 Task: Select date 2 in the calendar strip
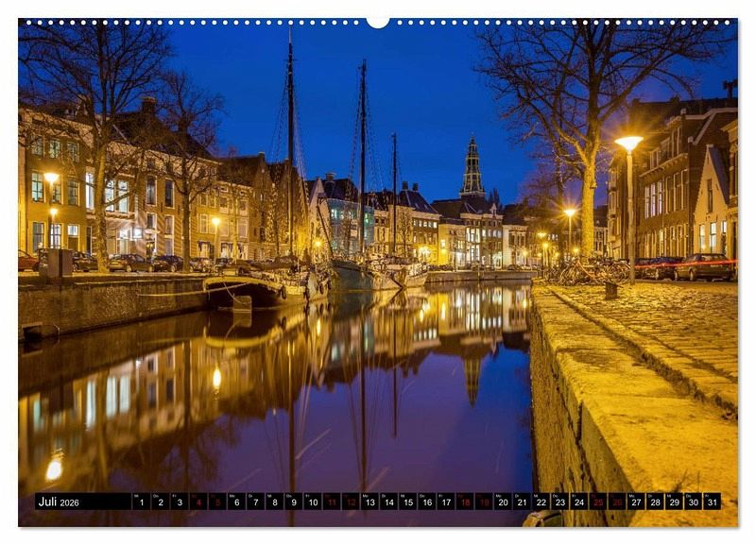(160, 502)
